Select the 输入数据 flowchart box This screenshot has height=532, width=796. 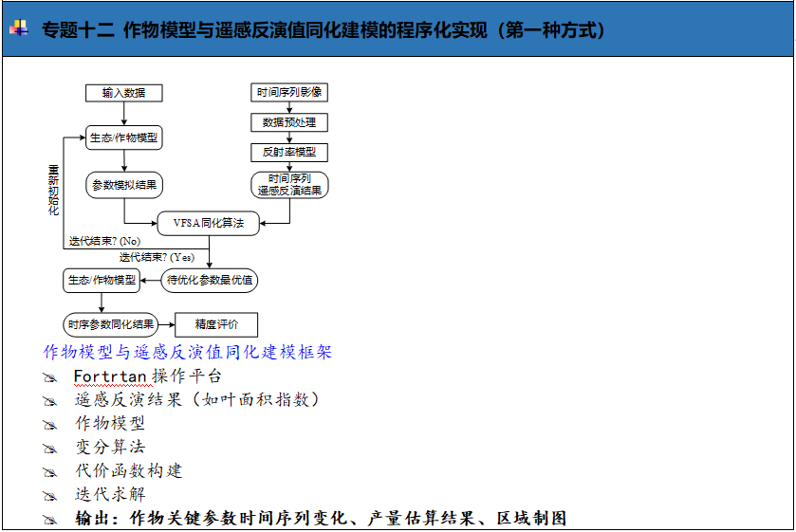124,93
